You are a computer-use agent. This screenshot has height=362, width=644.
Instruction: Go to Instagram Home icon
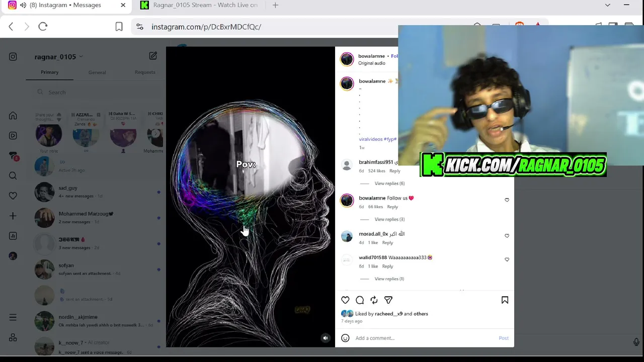point(13,116)
